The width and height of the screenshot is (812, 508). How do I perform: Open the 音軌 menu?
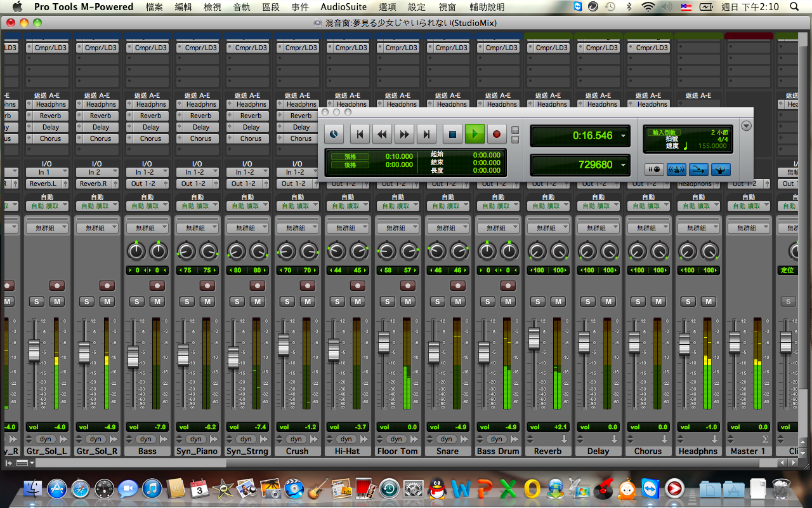241,7
